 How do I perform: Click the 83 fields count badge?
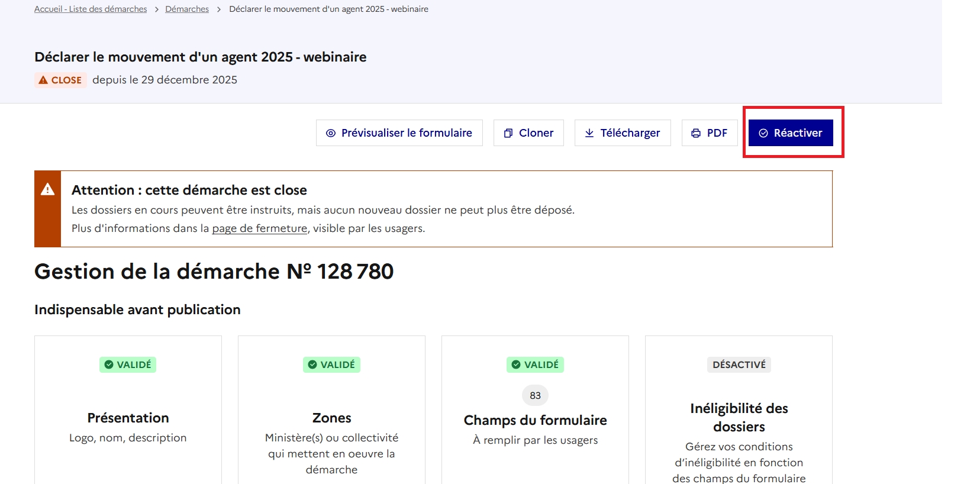535,395
